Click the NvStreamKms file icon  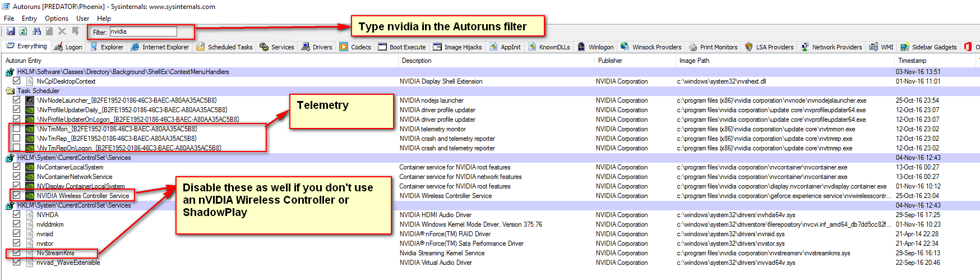coord(30,253)
